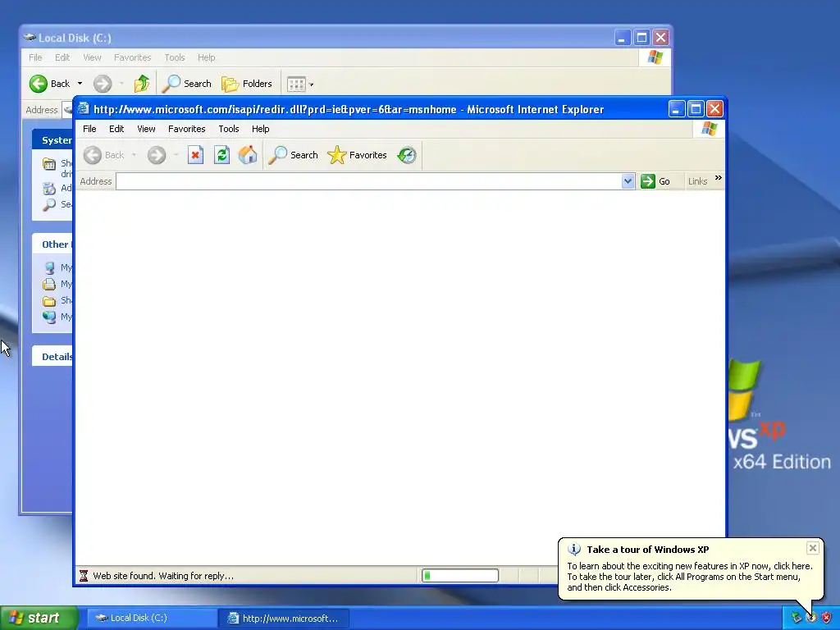This screenshot has height=630, width=840.
Task: Toggle Folders pane in Local Disk window
Action: tap(247, 84)
